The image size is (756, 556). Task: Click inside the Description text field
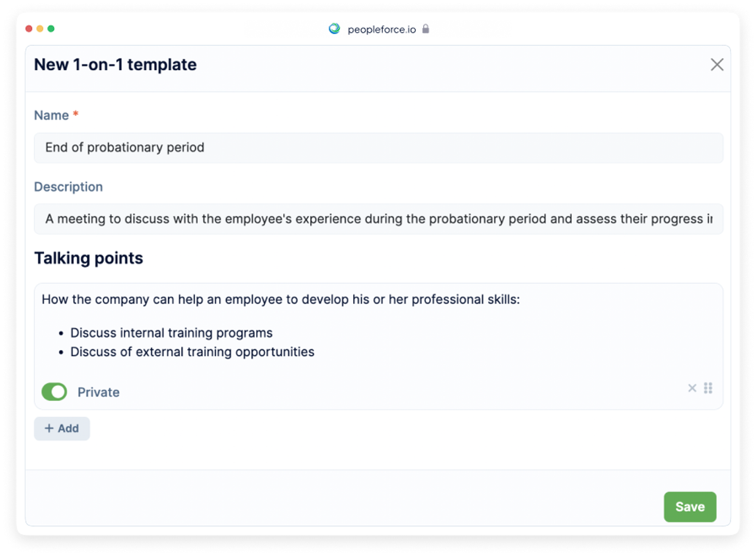(378, 219)
